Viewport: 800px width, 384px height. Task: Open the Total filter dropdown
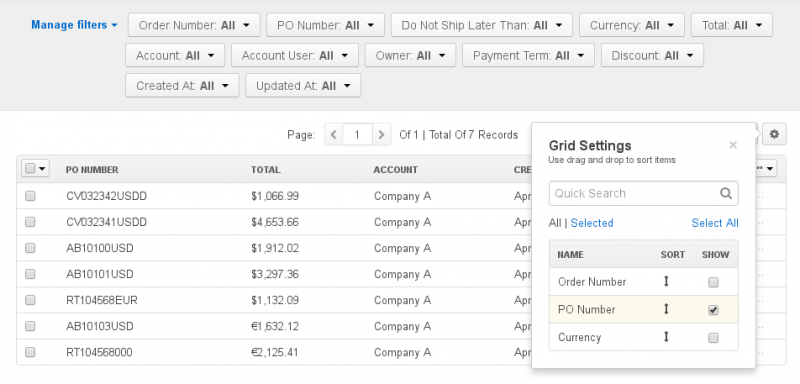[732, 25]
